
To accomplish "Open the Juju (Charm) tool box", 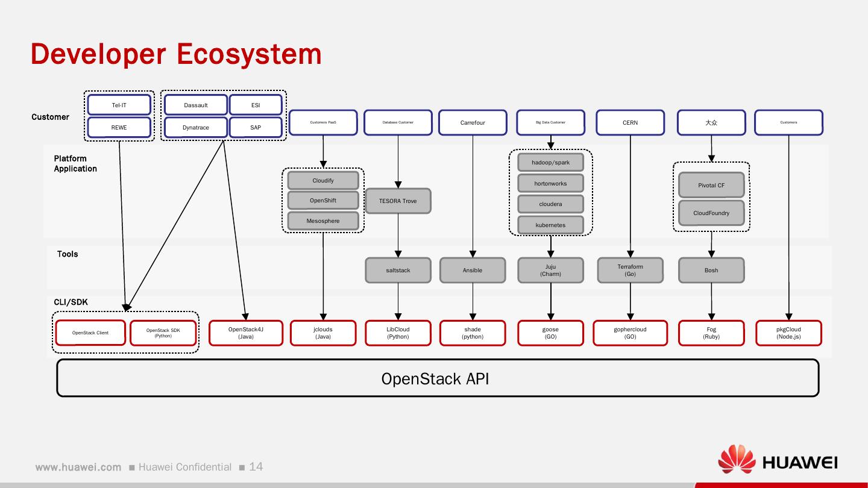I will coord(550,270).
